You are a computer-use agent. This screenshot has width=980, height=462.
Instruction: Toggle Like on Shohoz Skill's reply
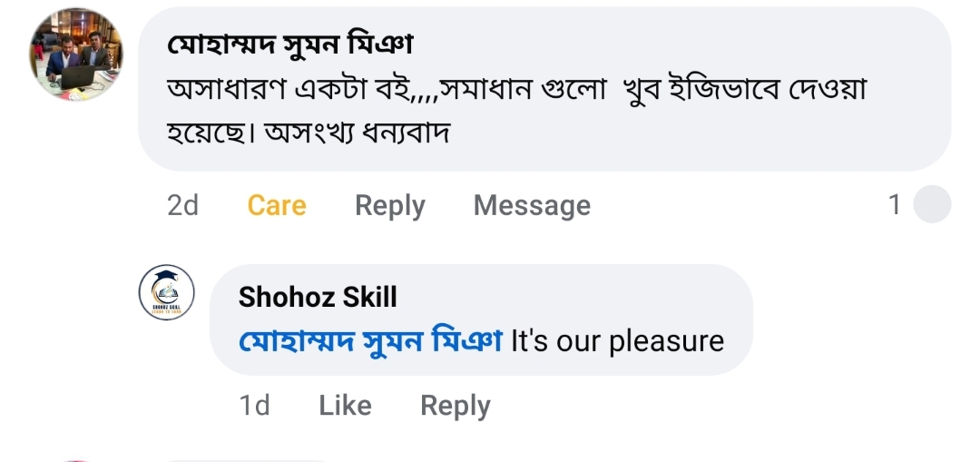[x=345, y=406]
